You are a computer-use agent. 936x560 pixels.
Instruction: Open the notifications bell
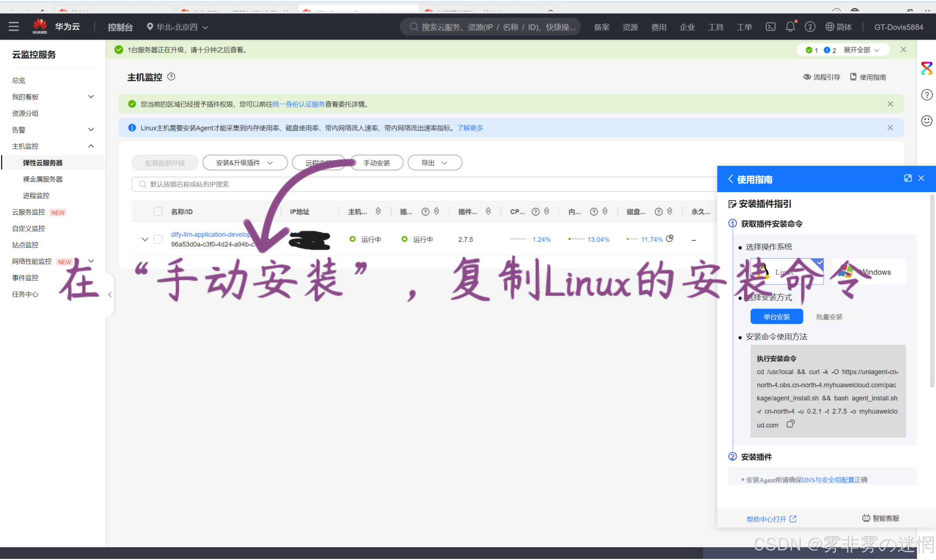(790, 27)
